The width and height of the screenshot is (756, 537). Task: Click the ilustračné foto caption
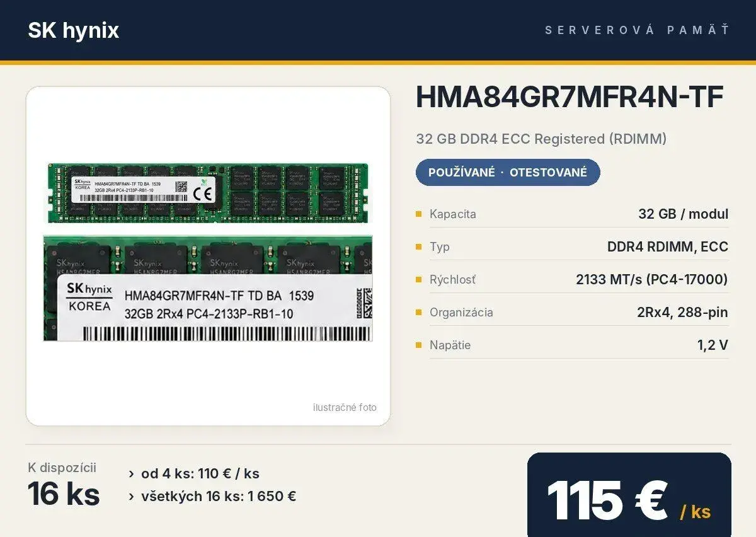pyautogui.click(x=345, y=407)
